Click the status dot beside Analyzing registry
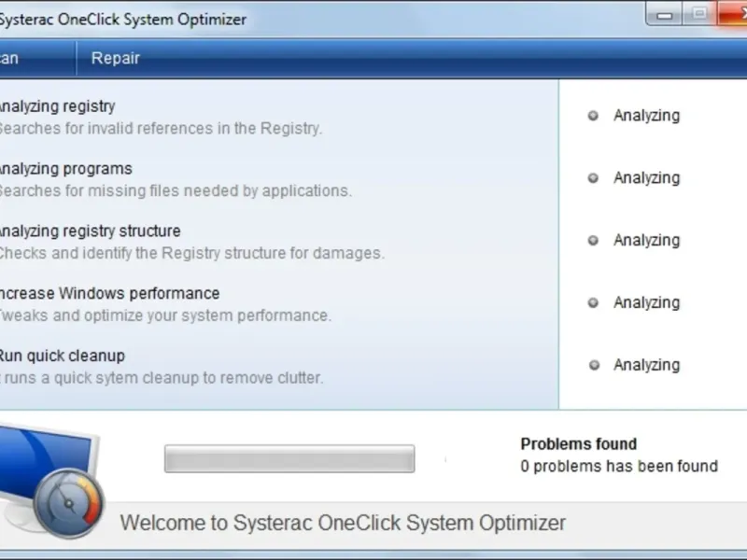The image size is (747, 560). tap(592, 116)
